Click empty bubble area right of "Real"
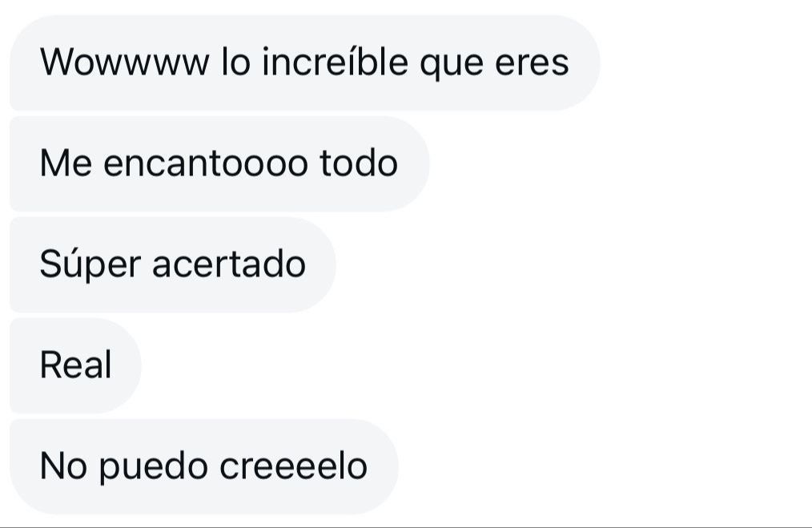 126,366
